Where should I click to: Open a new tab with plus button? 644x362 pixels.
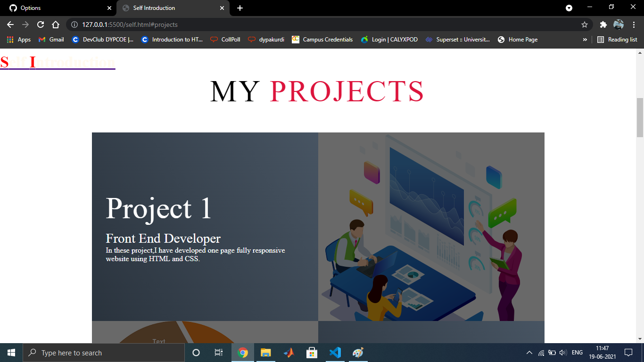click(x=240, y=8)
